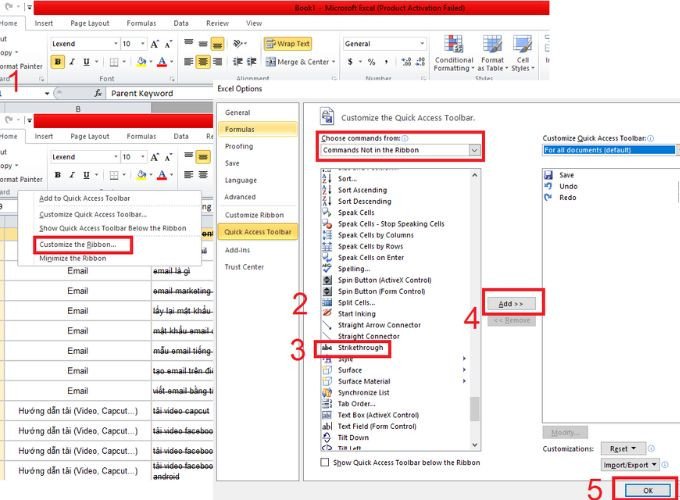Open the Reset dropdown button
680x500 pixels.
point(623,448)
